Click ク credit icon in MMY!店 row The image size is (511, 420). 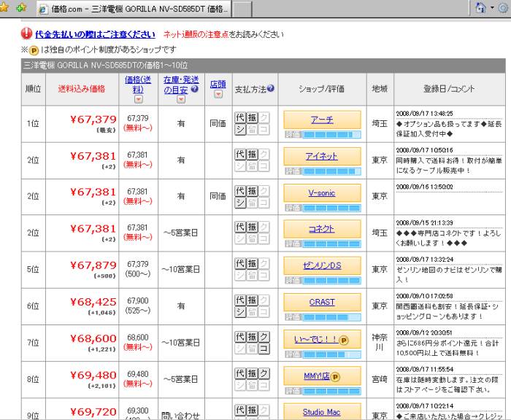[x=264, y=373]
